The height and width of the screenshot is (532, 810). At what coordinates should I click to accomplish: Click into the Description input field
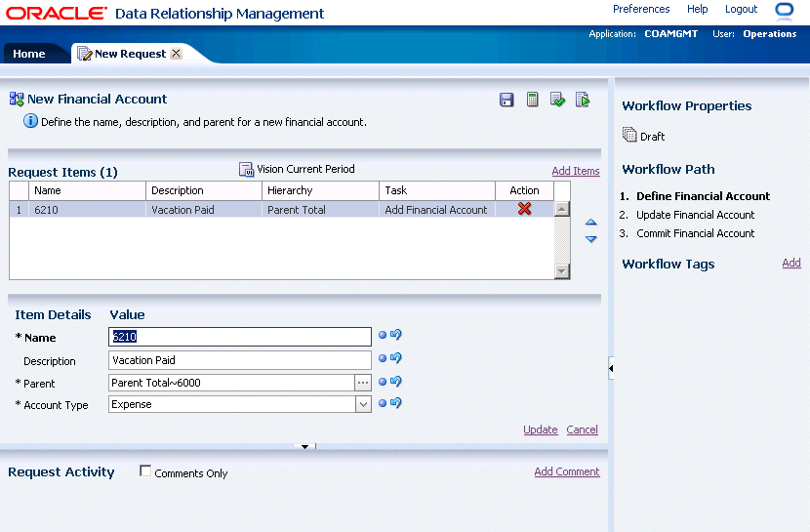pyautogui.click(x=240, y=360)
